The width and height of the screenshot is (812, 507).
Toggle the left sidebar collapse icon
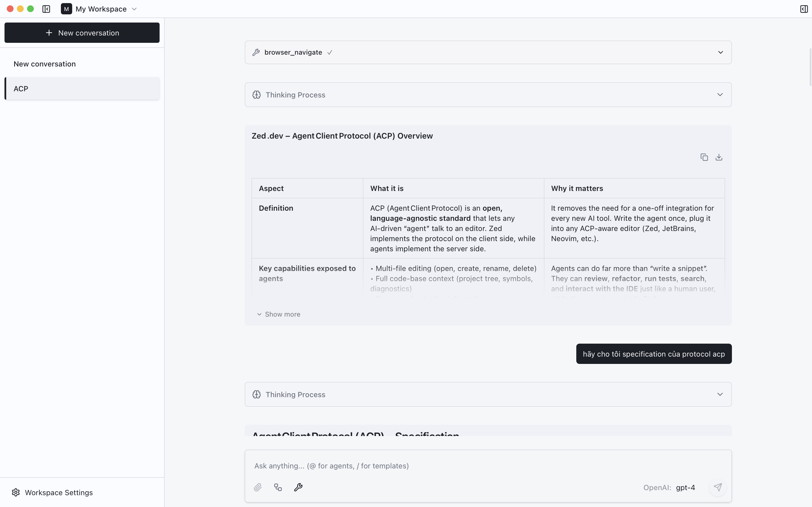[x=46, y=9]
